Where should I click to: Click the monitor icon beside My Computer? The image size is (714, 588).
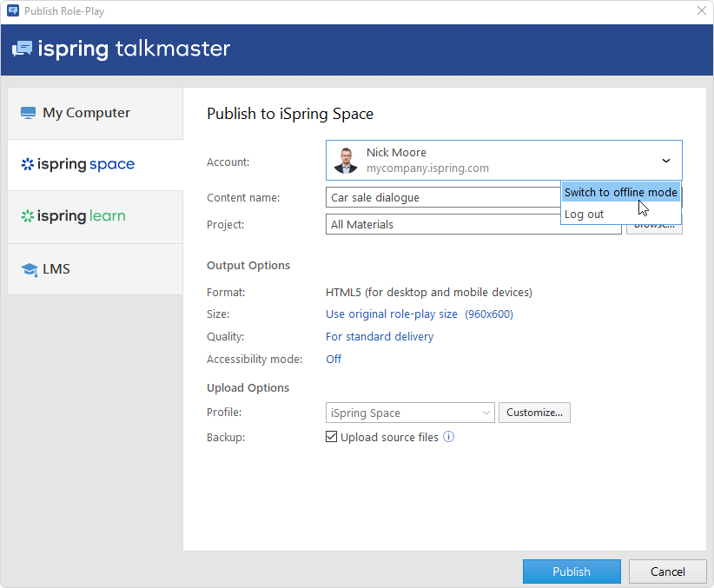29,113
